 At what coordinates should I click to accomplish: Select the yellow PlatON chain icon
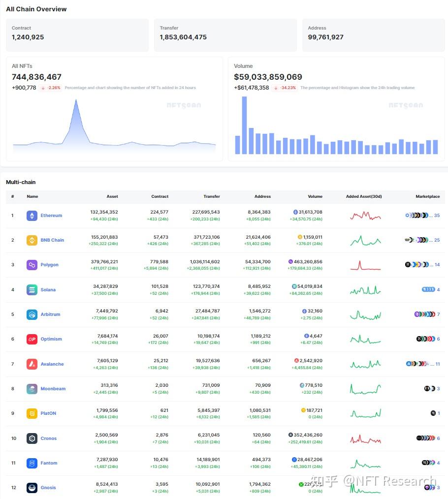click(x=31, y=413)
